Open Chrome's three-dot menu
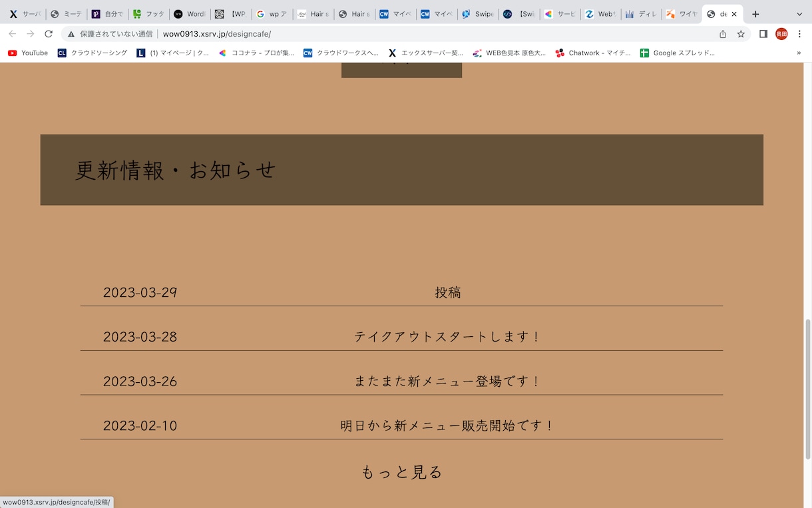Viewport: 812px width, 508px height. click(x=799, y=34)
